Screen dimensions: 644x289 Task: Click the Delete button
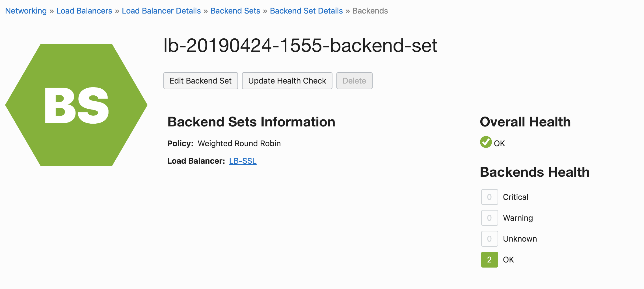pyautogui.click(x=354, y=81)
